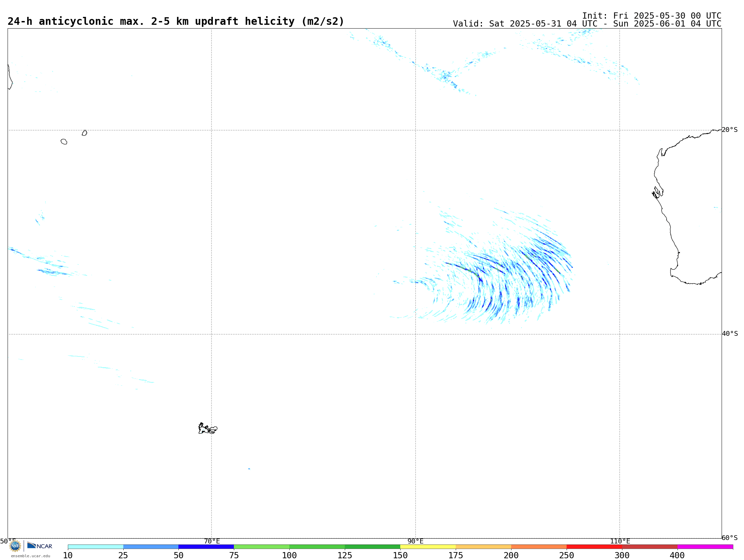Image resolution: width=744 pixels, height=560 pixels.
Task: Click the 70°E longitude label
Action: pyautogui.click(x=212, y=541)
